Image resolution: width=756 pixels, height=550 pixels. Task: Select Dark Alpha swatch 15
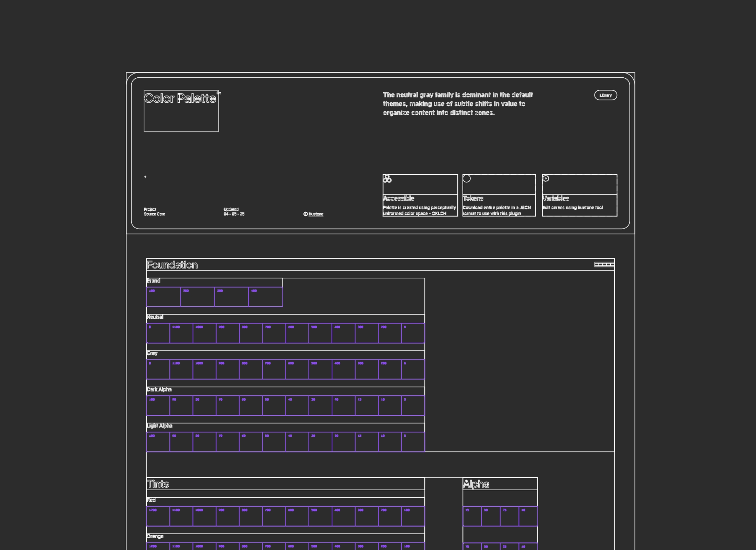(x=367, y=406)
